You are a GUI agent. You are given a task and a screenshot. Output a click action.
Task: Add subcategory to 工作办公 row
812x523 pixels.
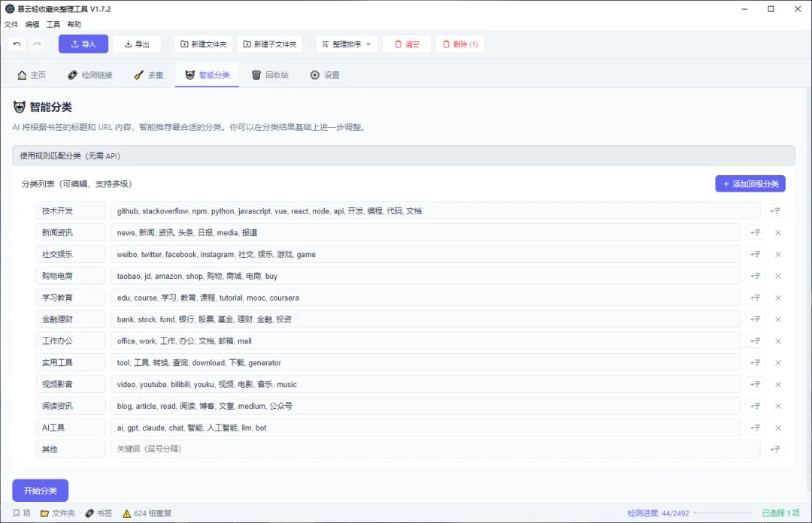pos(756,341)
